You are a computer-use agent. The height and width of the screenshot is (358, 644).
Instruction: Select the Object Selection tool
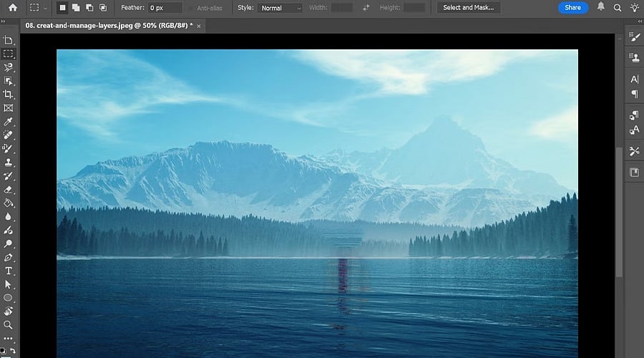8,81
